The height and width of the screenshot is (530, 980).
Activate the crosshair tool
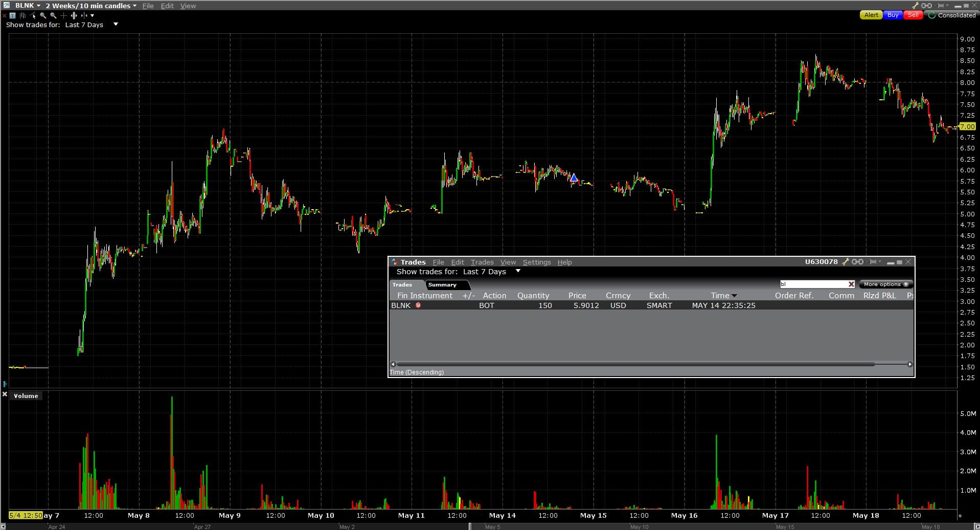63,15
